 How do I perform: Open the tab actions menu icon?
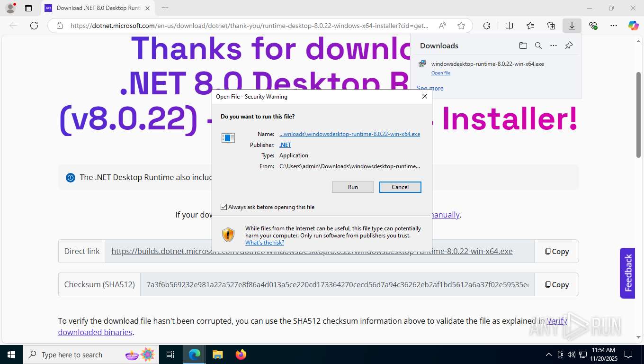click(x=28, y=8)
